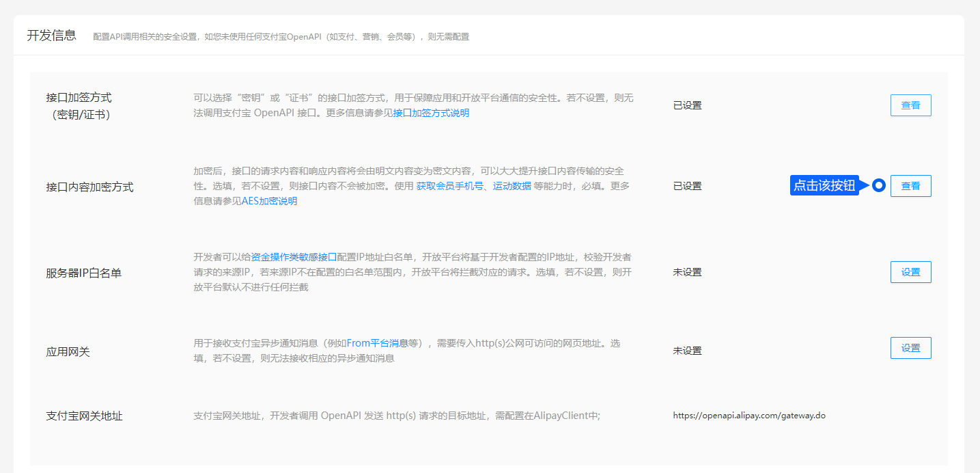Click the 开发信息 section heading
Viewport: 980px width, 473px height.
[x=51, y=36]
